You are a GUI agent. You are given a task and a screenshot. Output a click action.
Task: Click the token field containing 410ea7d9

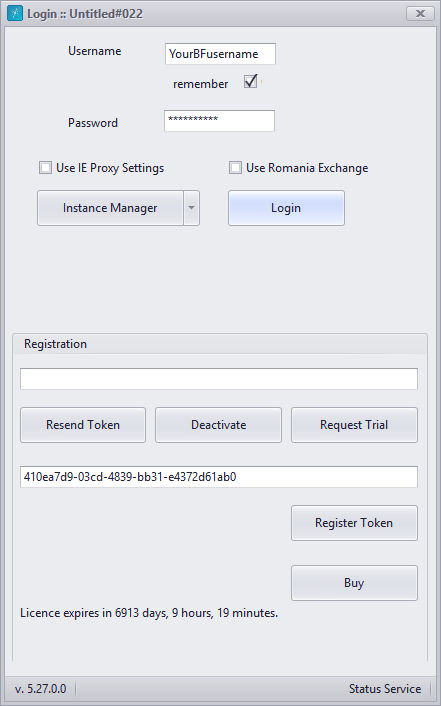[x=219, y=477]
